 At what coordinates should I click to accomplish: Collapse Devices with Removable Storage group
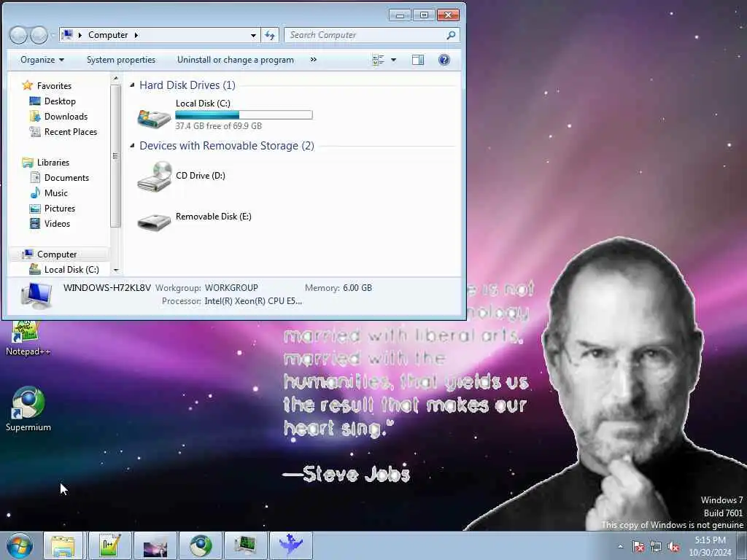[x=133, y=145]
